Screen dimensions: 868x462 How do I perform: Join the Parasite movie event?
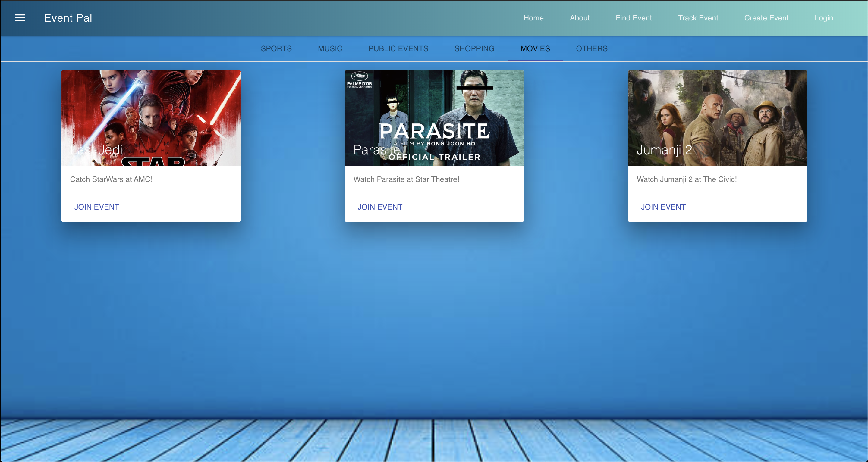click(x=380, y=207)
